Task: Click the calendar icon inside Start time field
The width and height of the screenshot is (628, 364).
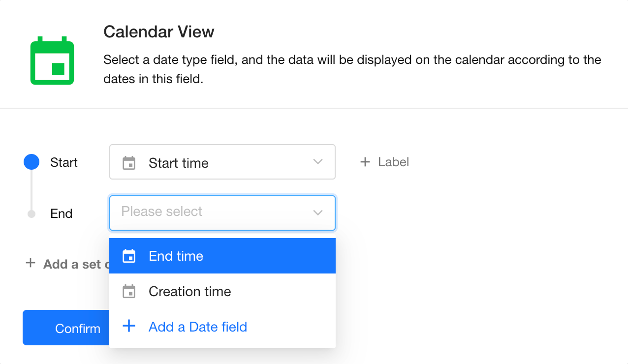Action: click(129, 163)
